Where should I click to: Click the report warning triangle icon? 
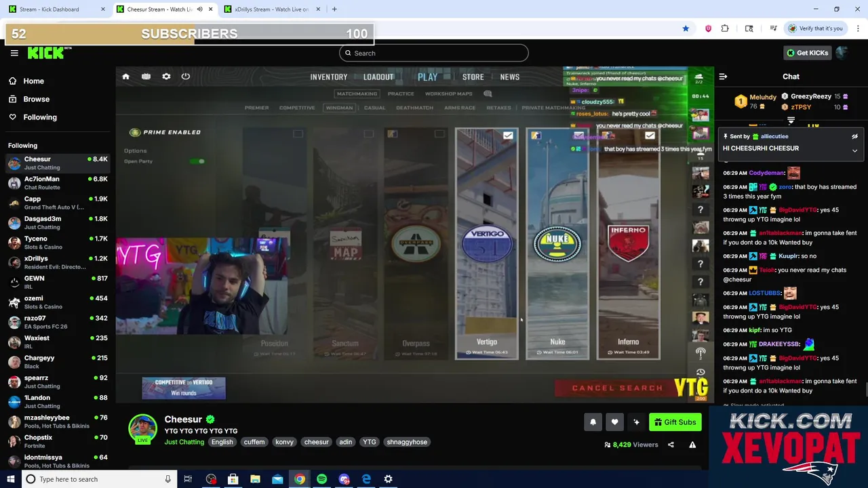click(692, 445)
